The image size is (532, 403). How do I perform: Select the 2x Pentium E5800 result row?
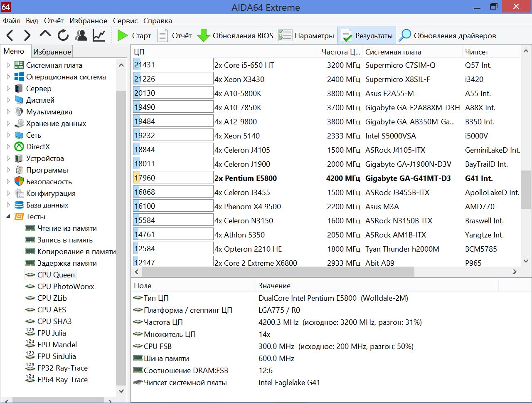[326, 178]
